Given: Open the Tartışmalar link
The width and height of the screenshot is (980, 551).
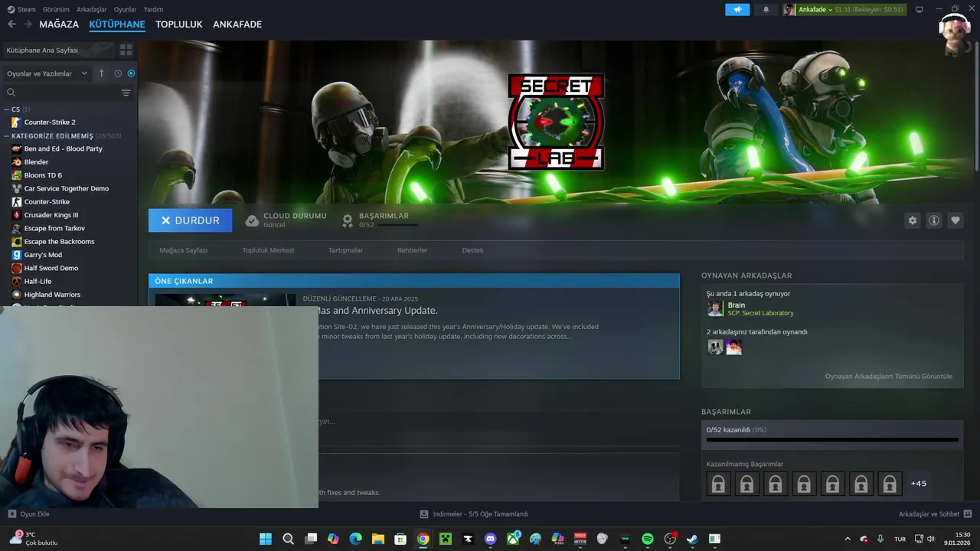Looking at the screenshot, I should [x=345, y=250].
